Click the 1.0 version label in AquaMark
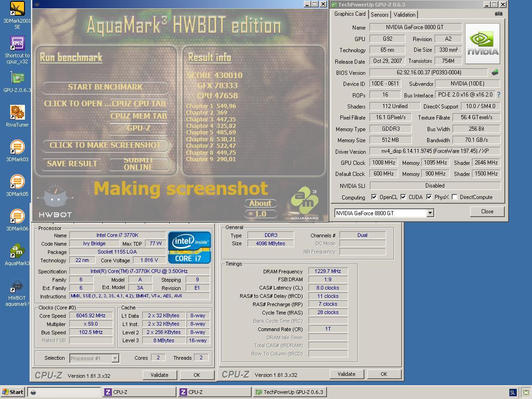This screenshot has width=532, height=399. coord(260,214)
